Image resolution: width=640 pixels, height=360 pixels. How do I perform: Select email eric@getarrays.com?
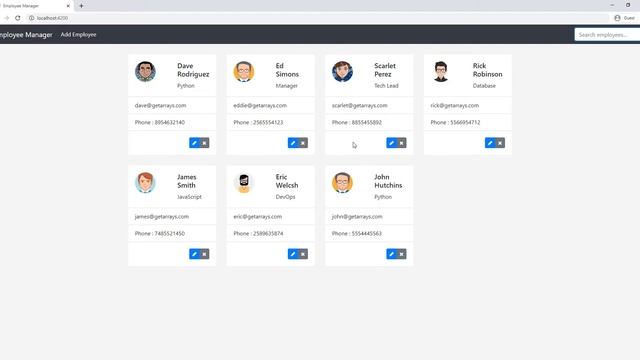pyautogui.click(x=258, y=216)
